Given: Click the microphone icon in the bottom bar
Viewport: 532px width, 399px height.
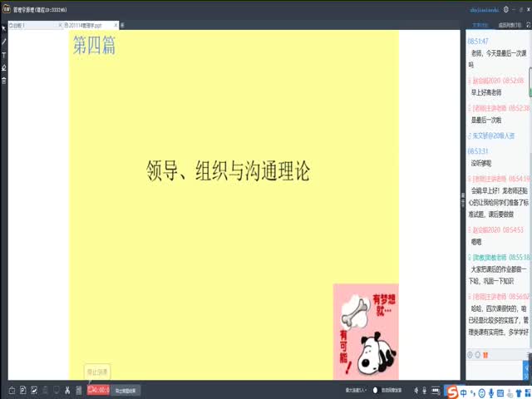Looking at the screenshot, I should coord(425,391).
